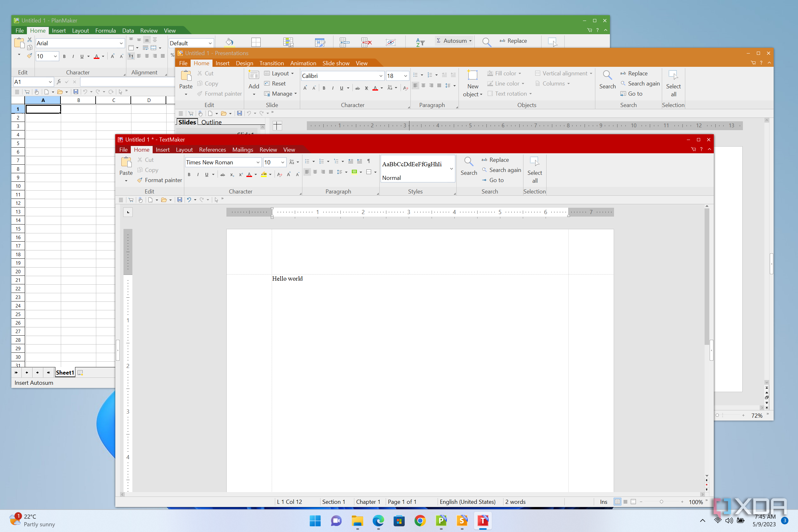The height and width of the screenshot is (532, 798).
Task: Click the yellow text highlight color button
Action: [263, 175]
